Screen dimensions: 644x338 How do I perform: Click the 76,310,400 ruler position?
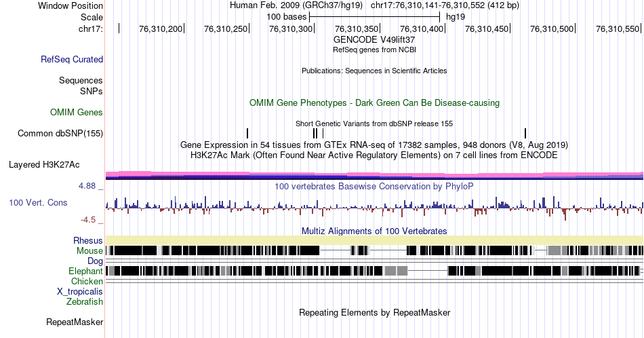click(x=422, y=29)
